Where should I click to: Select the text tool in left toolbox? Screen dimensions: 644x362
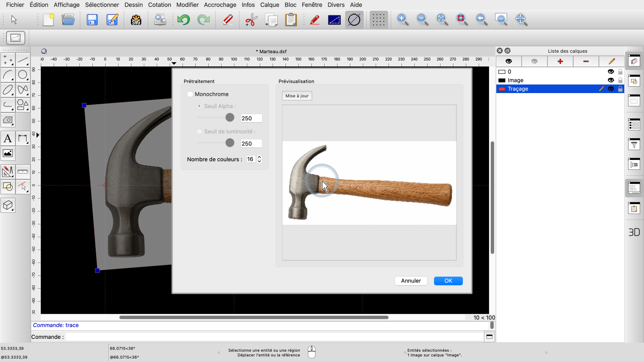click(x=8, y=139)
